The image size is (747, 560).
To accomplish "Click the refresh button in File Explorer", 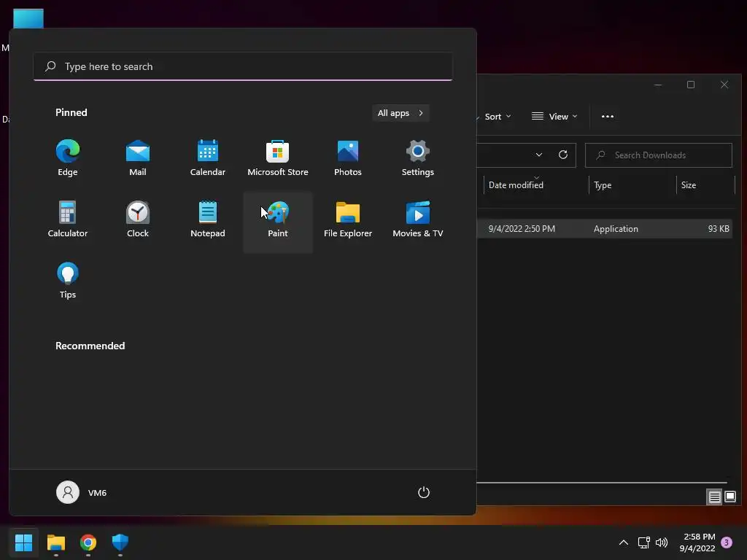I will pyautogui.click(x=562, y=155).
